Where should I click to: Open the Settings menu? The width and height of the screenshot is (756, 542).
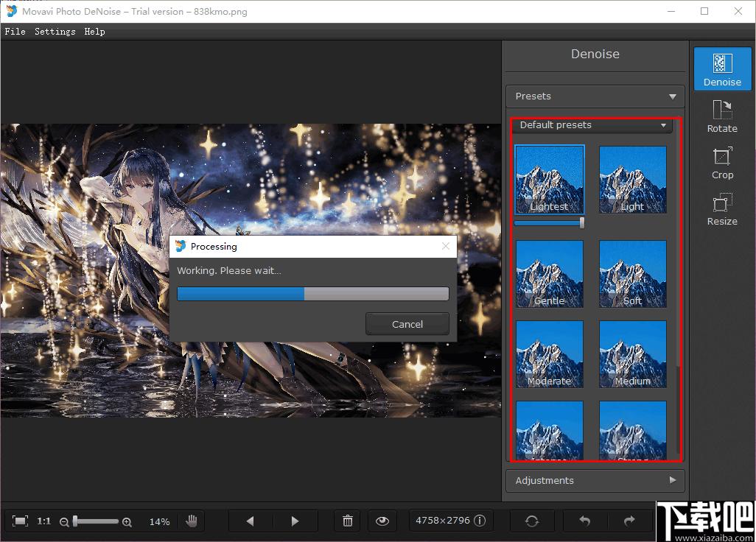pos(55,32)
